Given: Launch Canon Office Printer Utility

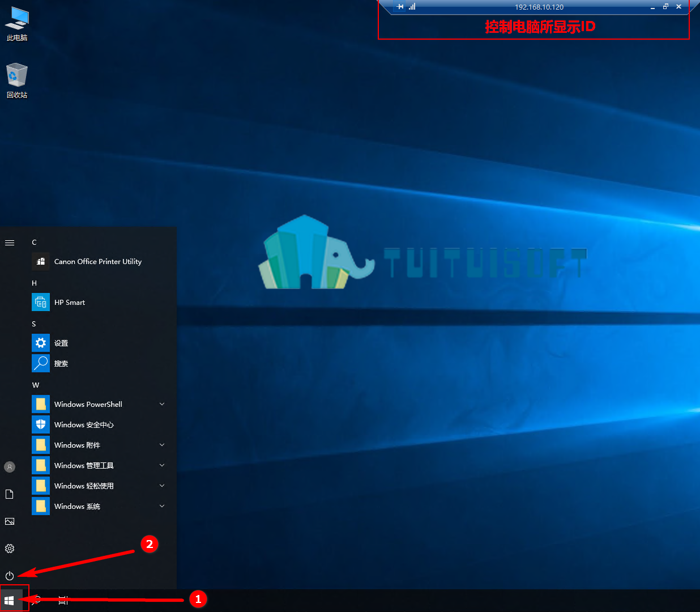Looking at the screenshot, I should tap(101, 262).
